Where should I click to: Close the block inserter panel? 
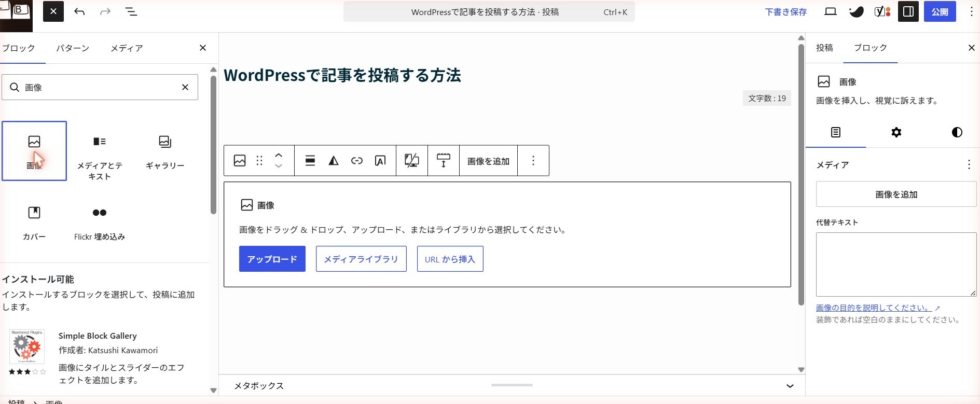[x=203, y=48]
